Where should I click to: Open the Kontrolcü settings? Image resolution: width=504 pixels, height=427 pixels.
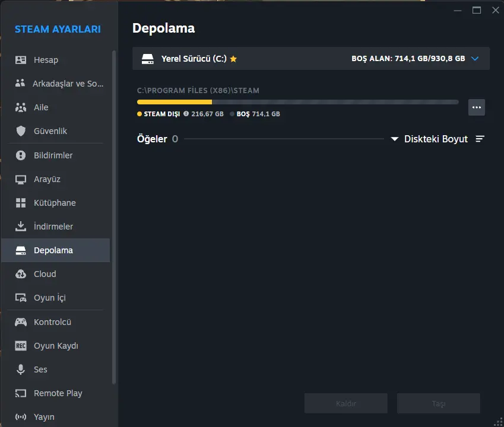pyautogui.click(x=56, y=322)
